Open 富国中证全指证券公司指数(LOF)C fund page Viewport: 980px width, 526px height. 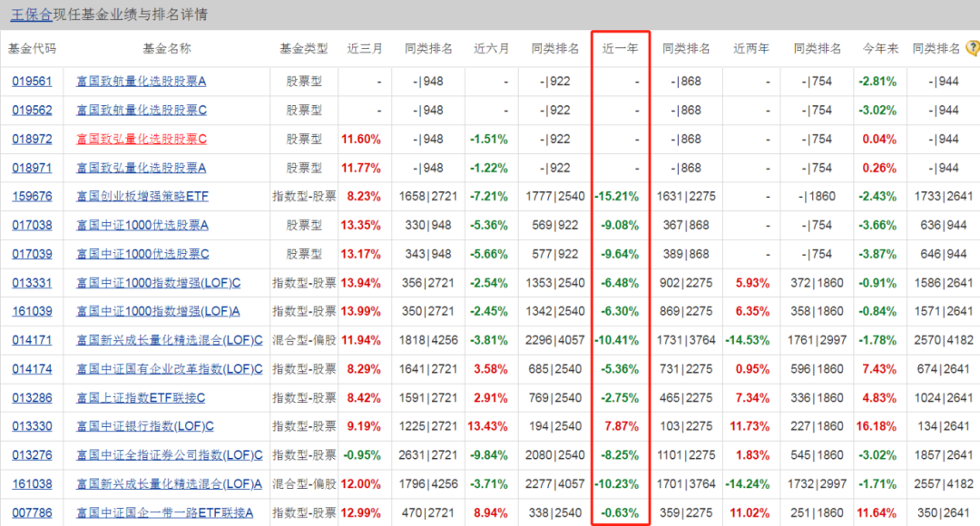point(170,454)
